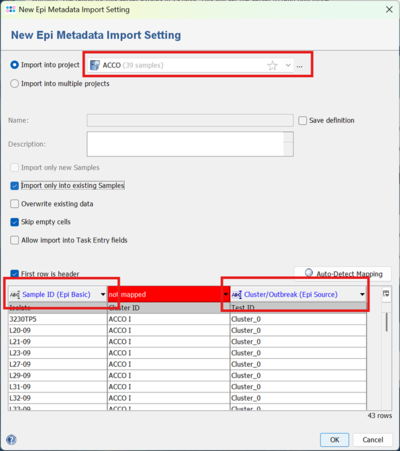Select the L27-09 sample cell
Viewport: 400px width, 451px height.
[58, 364]
